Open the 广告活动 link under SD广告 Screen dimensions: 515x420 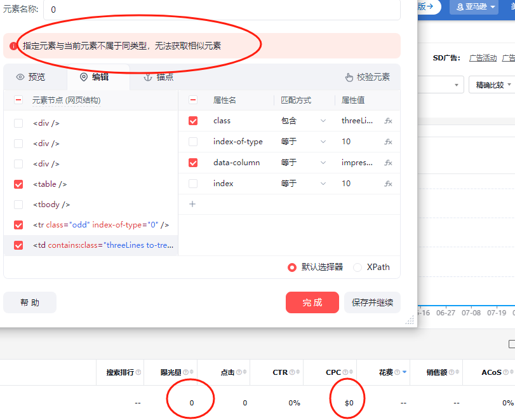[x=483, y=58]
